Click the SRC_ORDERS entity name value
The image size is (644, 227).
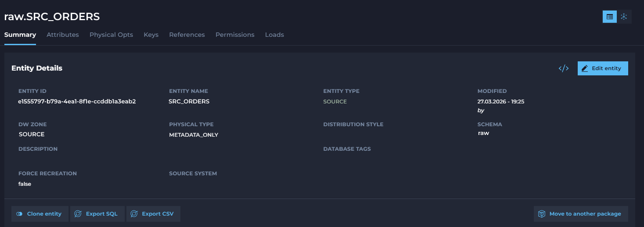pos(189,101)
